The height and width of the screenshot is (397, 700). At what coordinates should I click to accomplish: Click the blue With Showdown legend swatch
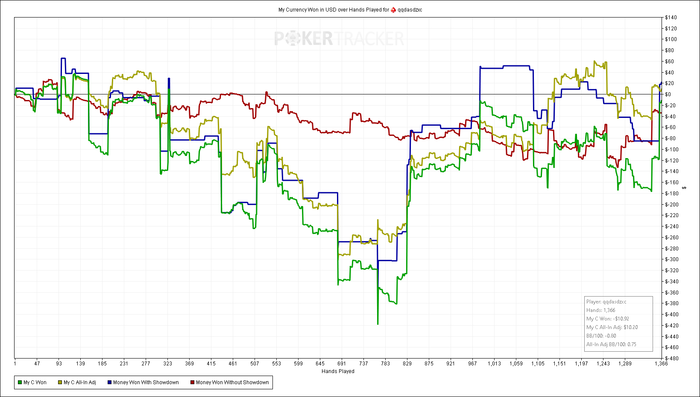pos(109,382)
